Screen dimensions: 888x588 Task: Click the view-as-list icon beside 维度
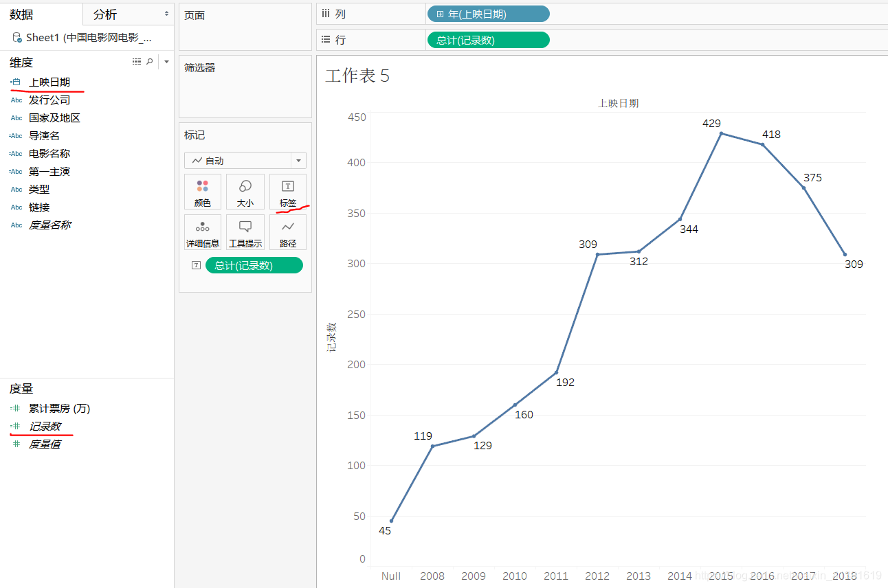(x=137, y=62)
